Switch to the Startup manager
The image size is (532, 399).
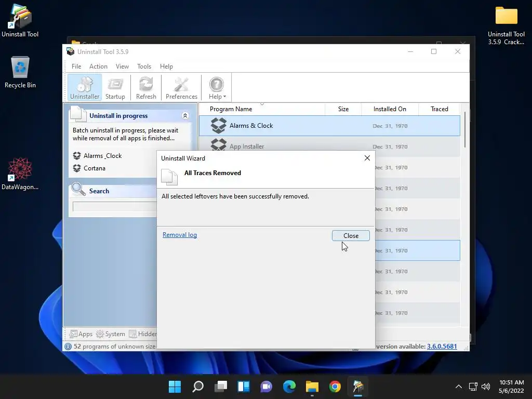tap(115, 87)
